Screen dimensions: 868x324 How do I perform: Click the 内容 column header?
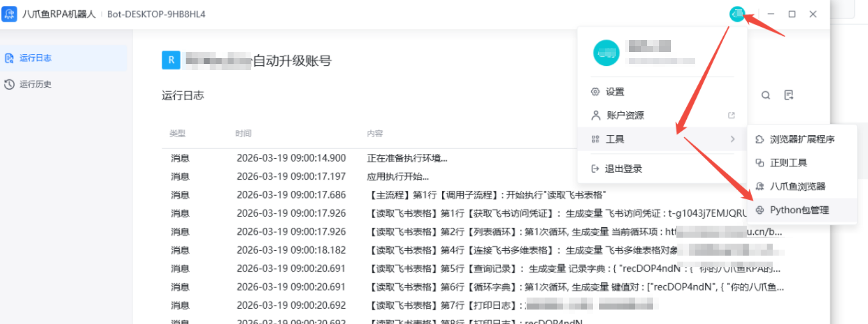[x=375, y=134]
